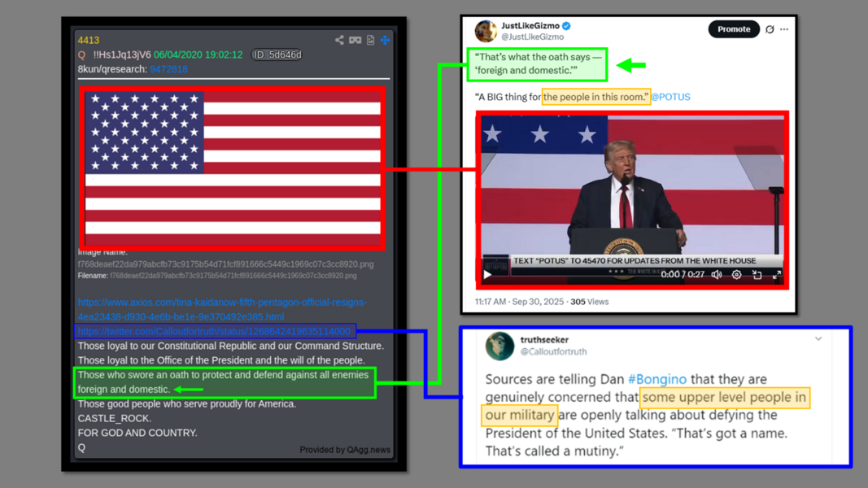Click the #Bongino hashtag
Viewport: 868px width, 488px height.
(x=657, y=379)
